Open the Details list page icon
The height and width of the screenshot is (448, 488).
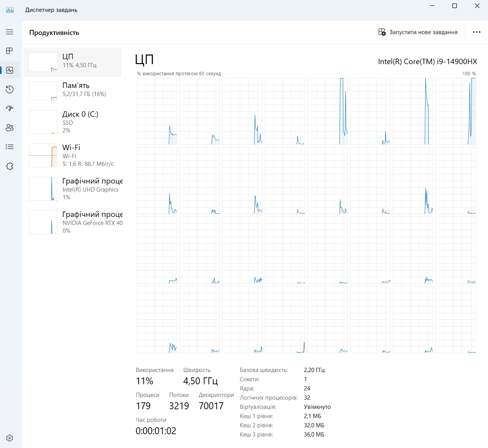tap(10, 147)
